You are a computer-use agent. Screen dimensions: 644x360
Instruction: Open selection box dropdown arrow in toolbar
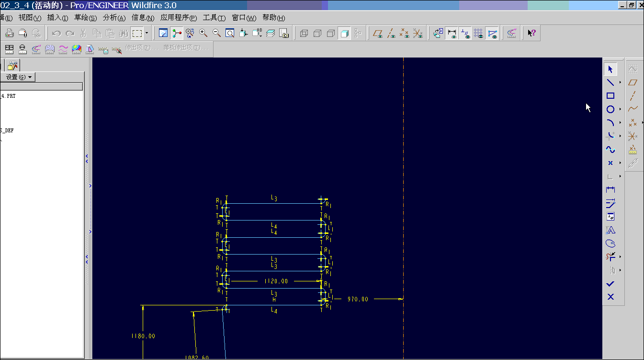coord(147,33)
